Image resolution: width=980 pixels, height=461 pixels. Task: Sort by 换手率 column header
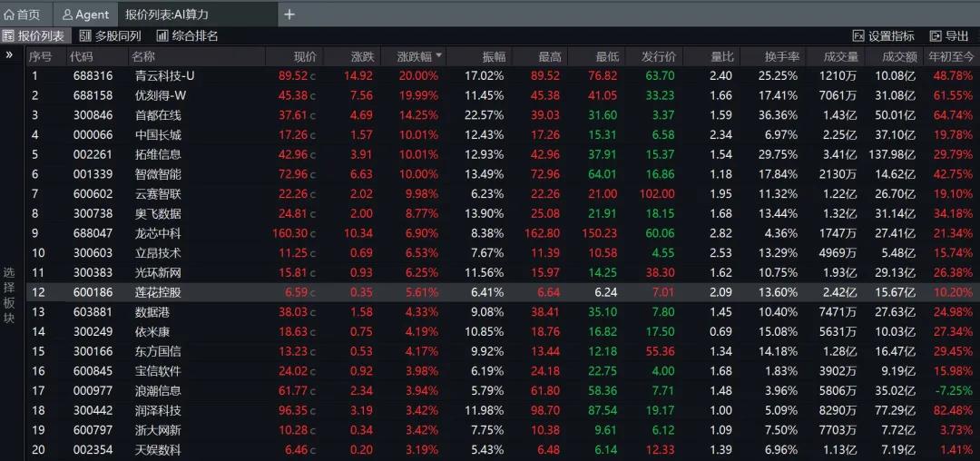coord(782,57)
